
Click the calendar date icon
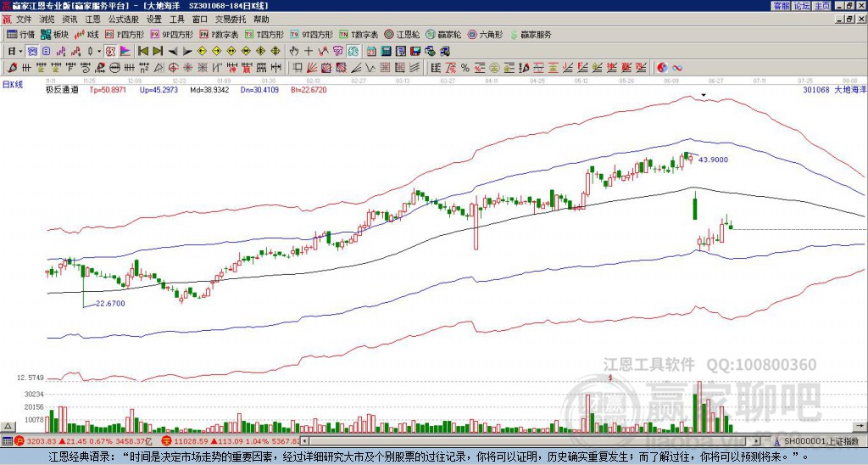click(371, 52)
